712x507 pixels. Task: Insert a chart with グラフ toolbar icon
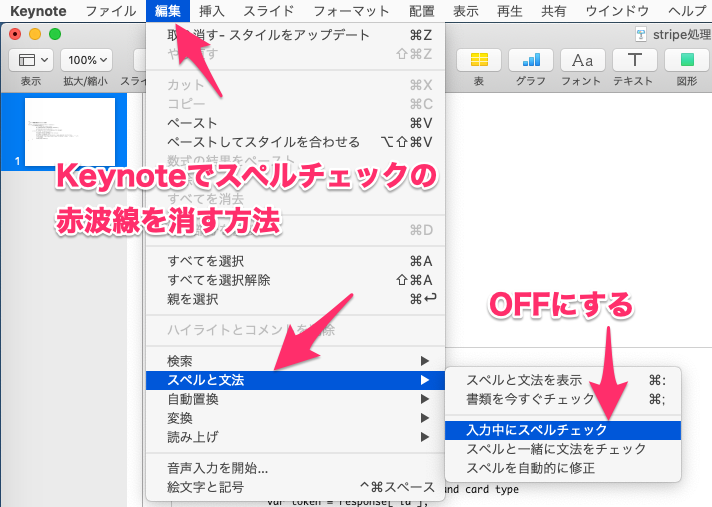[531, 60]
